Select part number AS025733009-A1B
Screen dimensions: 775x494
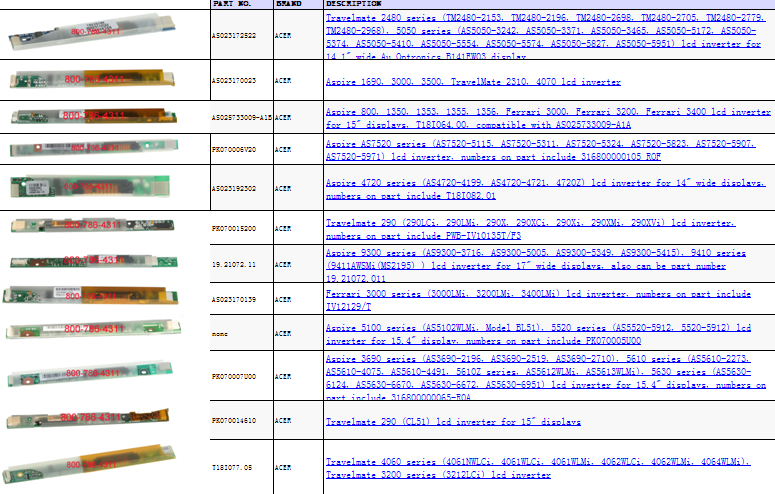coord(242,118)
